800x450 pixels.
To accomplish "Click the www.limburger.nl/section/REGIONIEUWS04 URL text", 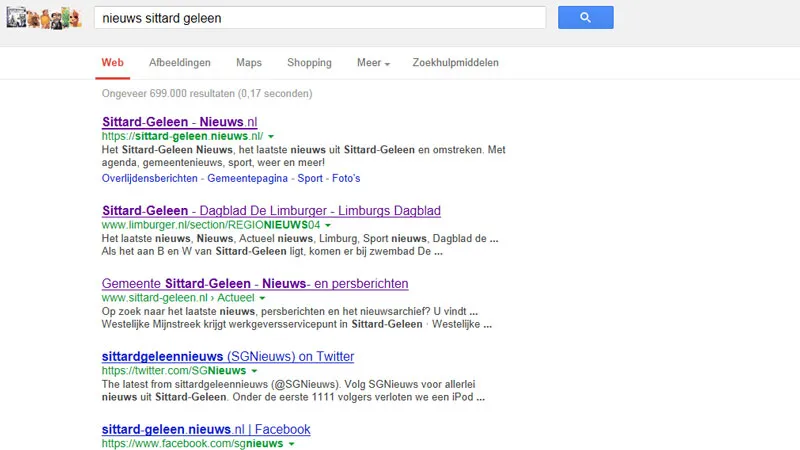I will 211,225.
